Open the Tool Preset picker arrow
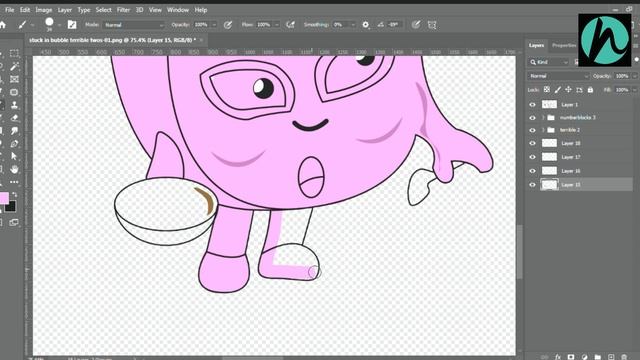 pos(32,25)
